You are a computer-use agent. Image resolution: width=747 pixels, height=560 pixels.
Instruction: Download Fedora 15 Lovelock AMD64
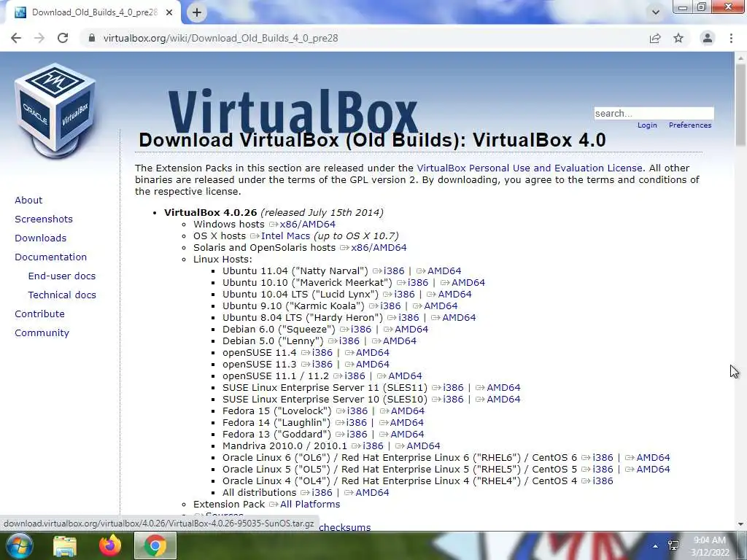coord(407,411)
